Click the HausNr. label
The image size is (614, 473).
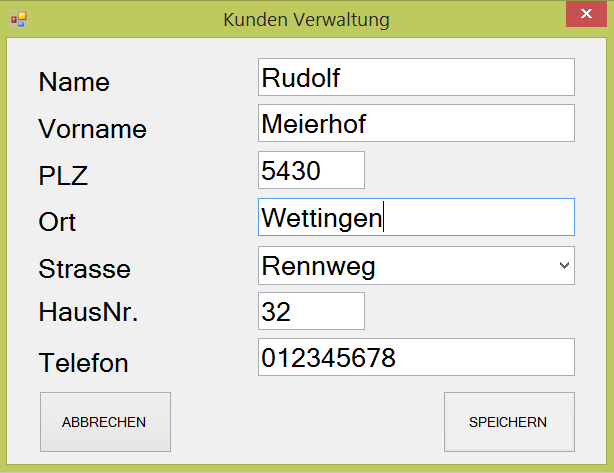(88, 313)
